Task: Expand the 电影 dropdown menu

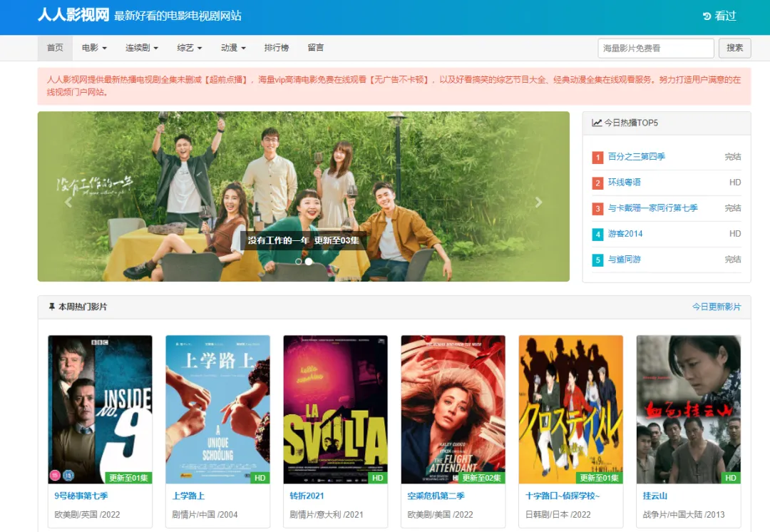Action: click(94, 48)
